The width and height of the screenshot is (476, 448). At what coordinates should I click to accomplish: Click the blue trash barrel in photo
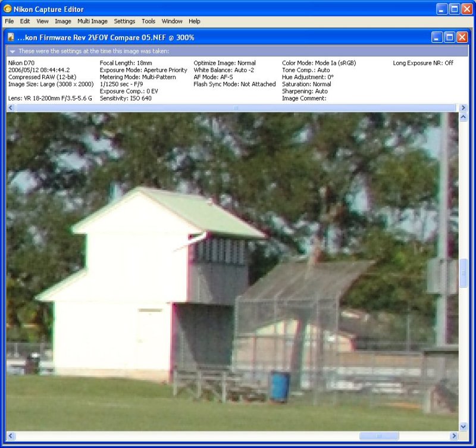click(280, 386)
